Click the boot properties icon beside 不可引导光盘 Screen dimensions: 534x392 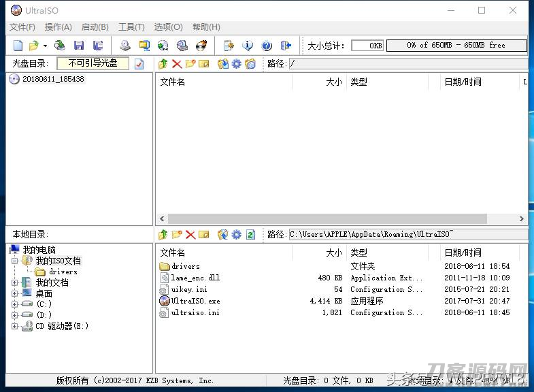click(x=139, y=64)
